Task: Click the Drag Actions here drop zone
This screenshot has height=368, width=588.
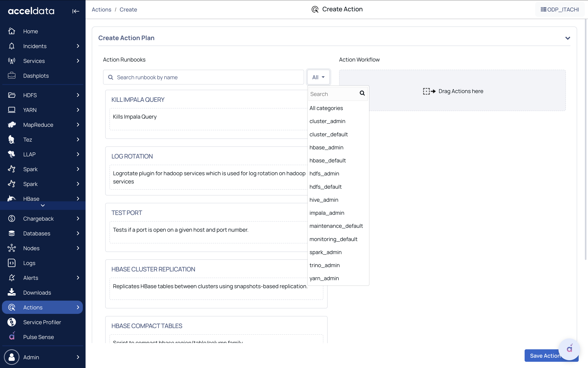Action: (452, 90)
